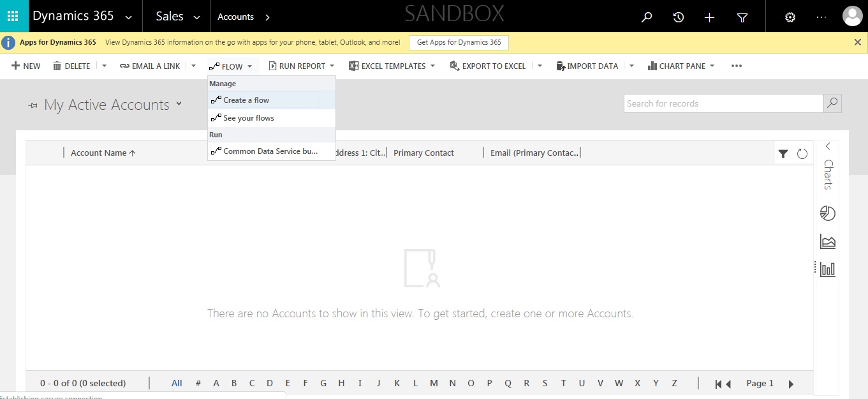Select Create a flow menu item
Viewport: 868px width, 399px height.
(246, 100)
